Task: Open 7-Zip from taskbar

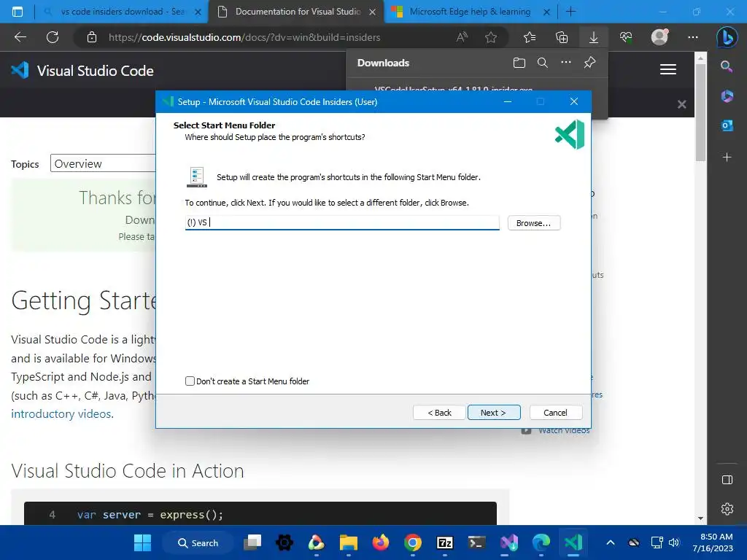Action: coord(444,542)
